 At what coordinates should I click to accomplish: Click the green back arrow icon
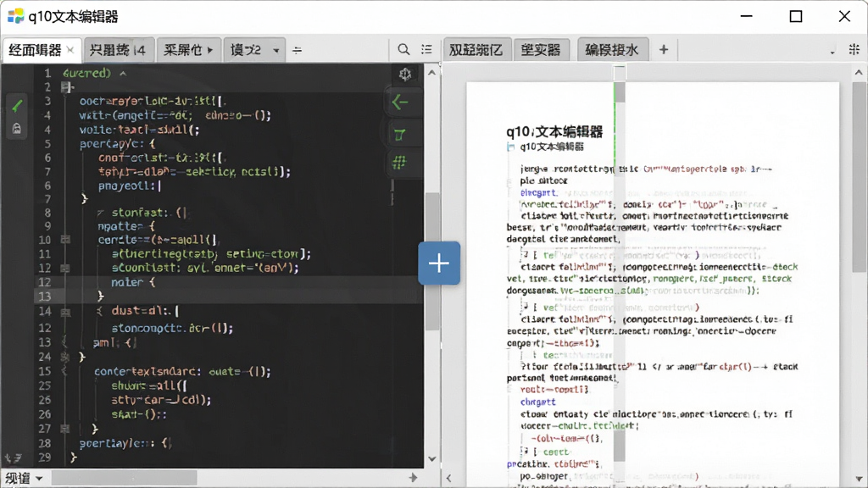[400, 102]
